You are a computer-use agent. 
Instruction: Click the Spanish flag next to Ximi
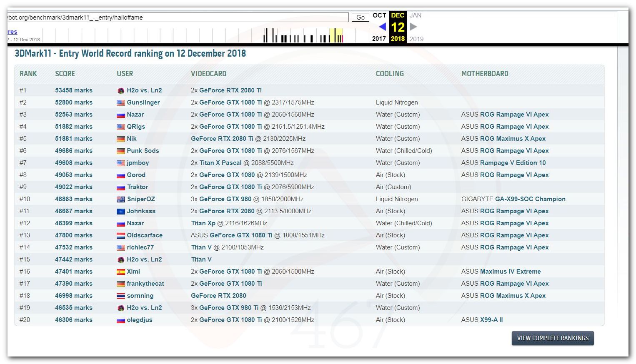[x=121, y=272]
